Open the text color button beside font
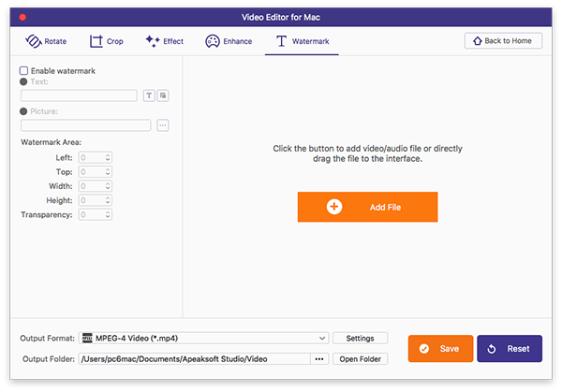This screenshot has width=562, height=392. click(163, 95)
